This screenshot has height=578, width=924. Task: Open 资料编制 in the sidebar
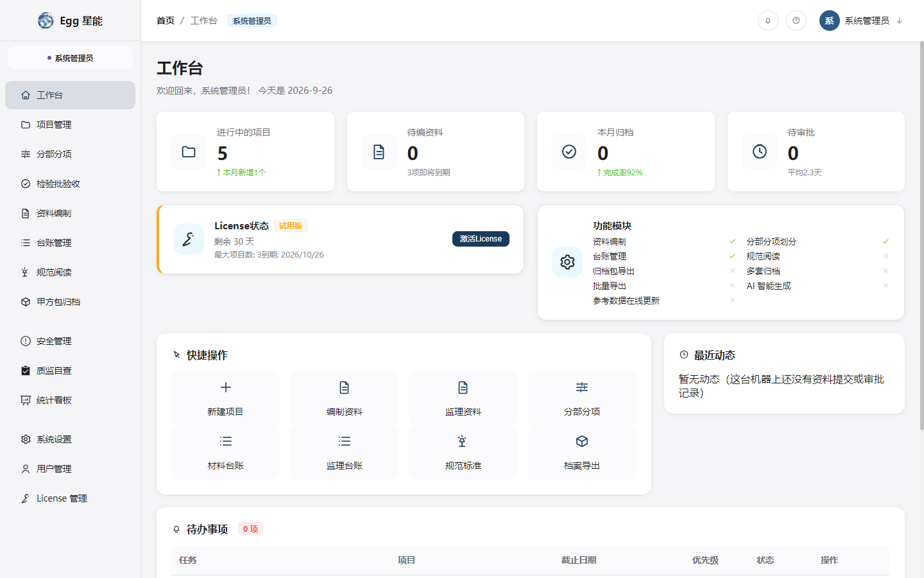70,213
